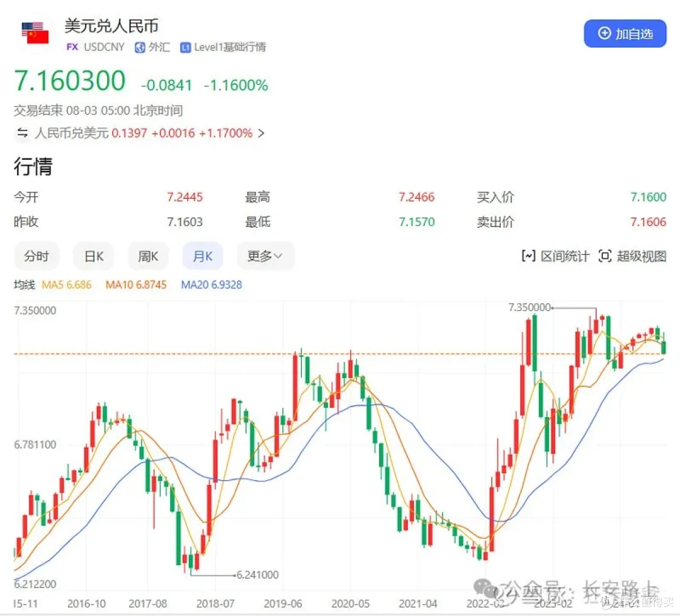This screenshot has height=616, width=680.
Task: Click the 最低 value 7.1570
Action: [x=417, y=222]
